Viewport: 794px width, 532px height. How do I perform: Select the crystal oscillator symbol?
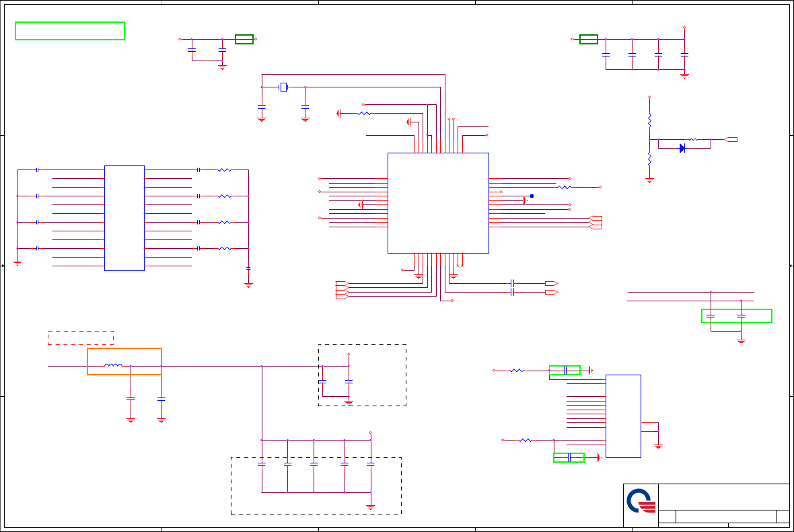[x=283, y=87]
